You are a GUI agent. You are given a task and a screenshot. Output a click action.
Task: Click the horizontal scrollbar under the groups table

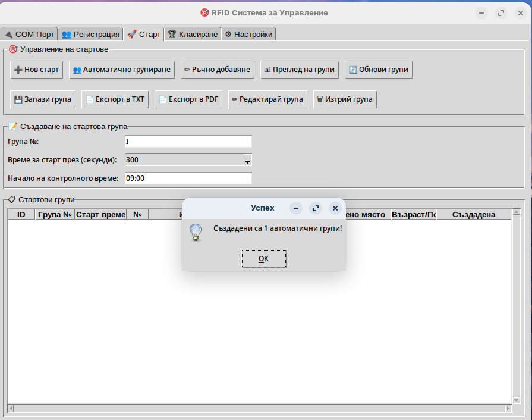tap(259, 409)
